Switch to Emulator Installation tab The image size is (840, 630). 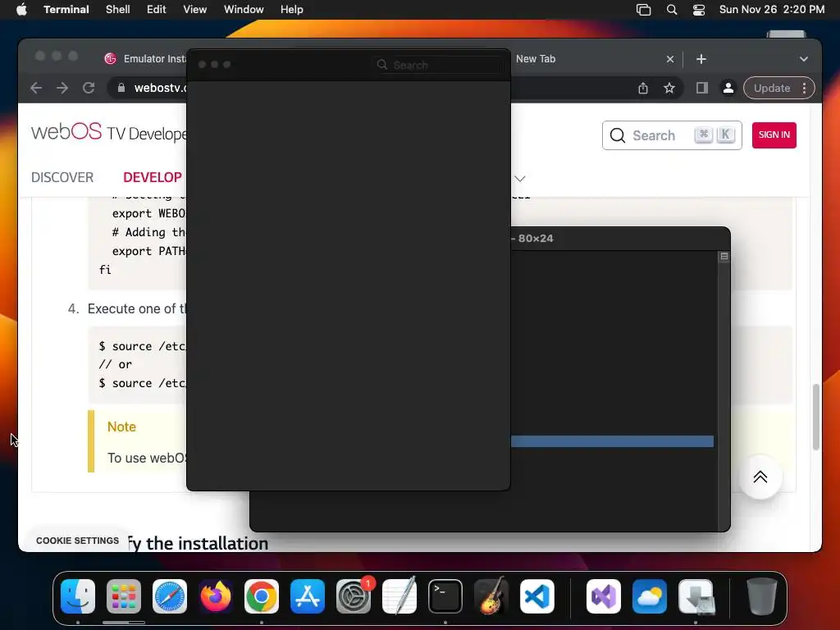144,59
